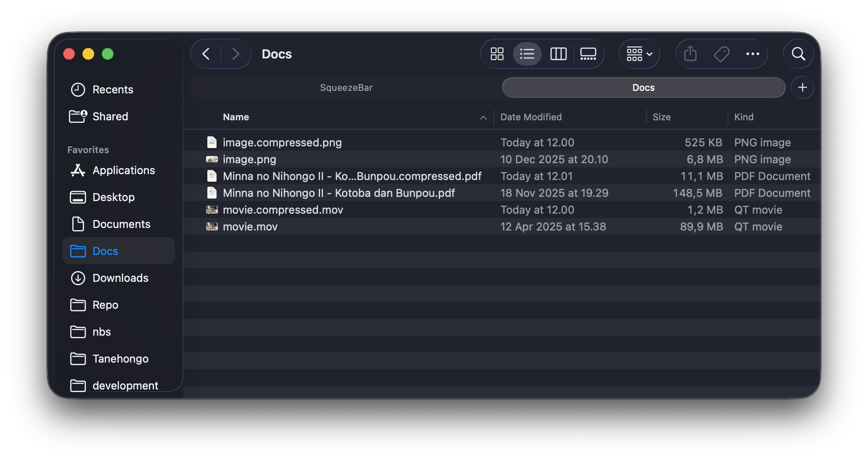The width and height of the screenshot is (868, 461).
Task: Open Downloads in the sidebar
Action: tap(120, 278)
